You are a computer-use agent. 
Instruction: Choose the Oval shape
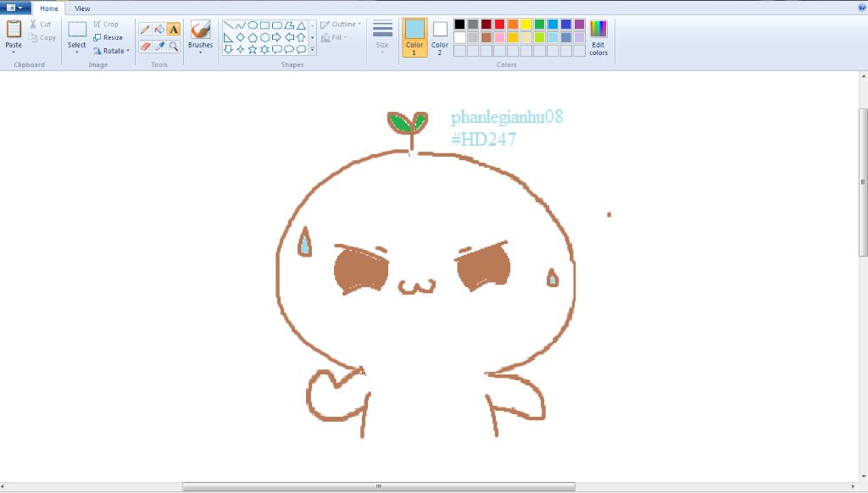pyautogui.click(x=253, y=25)
